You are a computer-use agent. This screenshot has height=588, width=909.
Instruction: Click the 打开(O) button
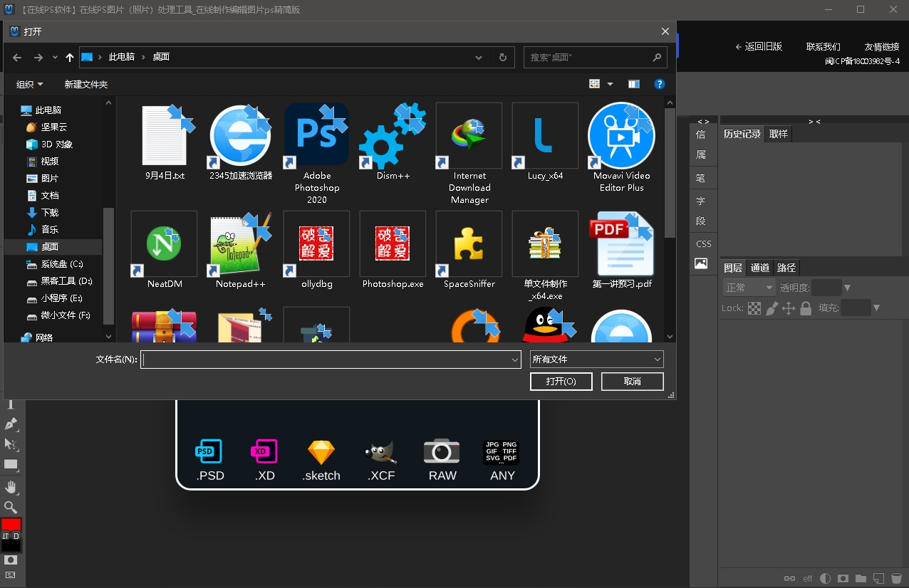(x=561, y=382)
